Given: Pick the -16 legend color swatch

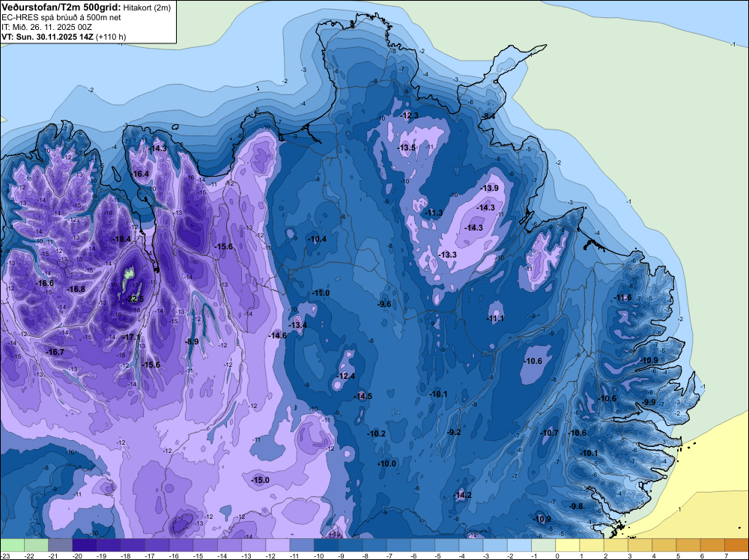Looking at the screenshot, I should 181,545.
